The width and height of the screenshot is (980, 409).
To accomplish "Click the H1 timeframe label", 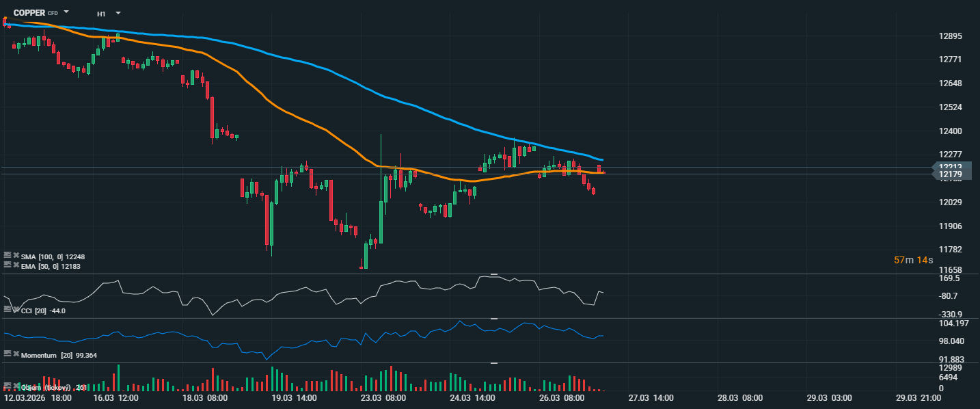I will [101, 14].
